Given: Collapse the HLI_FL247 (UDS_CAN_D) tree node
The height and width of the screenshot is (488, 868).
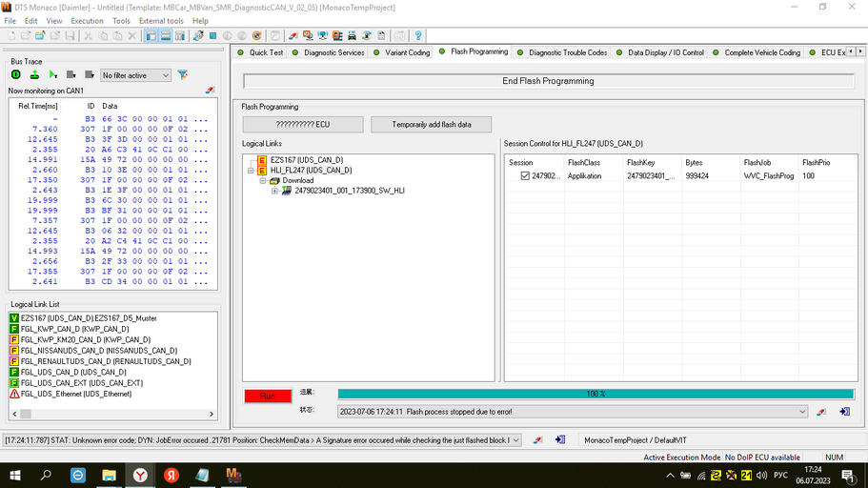Looking at the screenshot, I should (x=251, y=171).
